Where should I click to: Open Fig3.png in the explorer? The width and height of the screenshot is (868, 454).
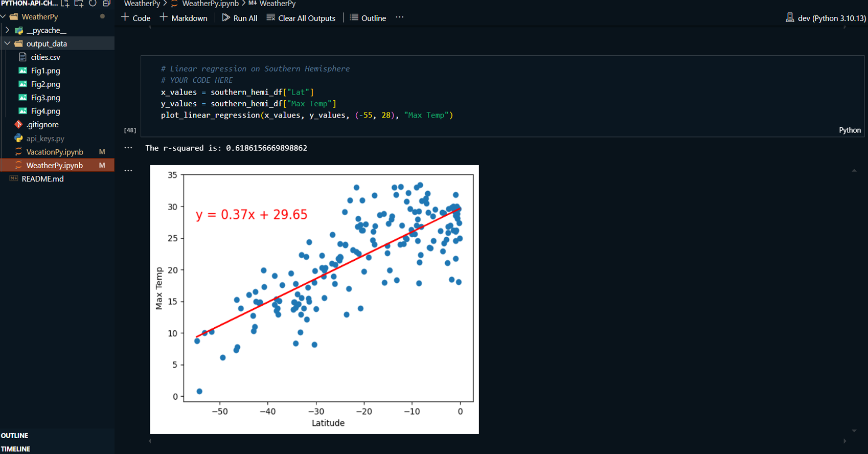pyautogui.click(x=45, y=98)
